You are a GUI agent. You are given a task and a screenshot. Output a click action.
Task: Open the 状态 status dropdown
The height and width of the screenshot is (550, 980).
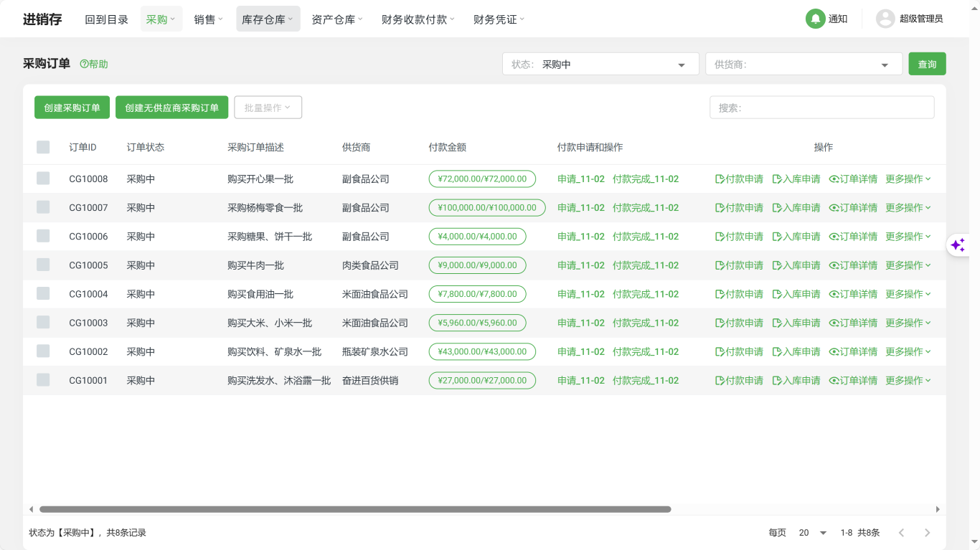click(x=600, y=64)
